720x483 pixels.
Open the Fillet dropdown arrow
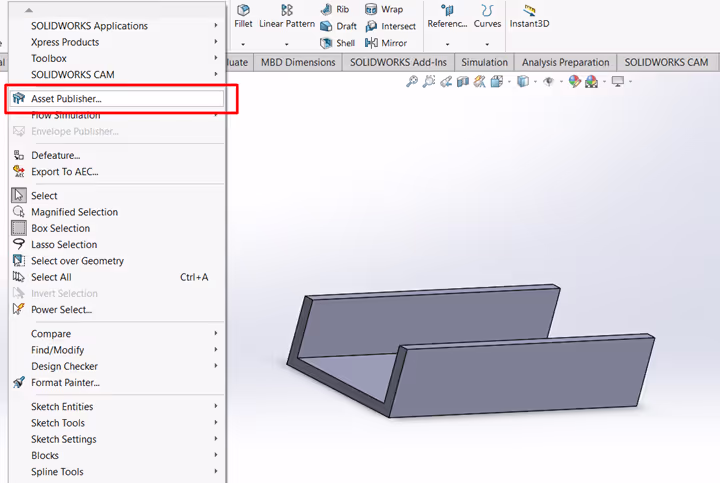point(243,45)
